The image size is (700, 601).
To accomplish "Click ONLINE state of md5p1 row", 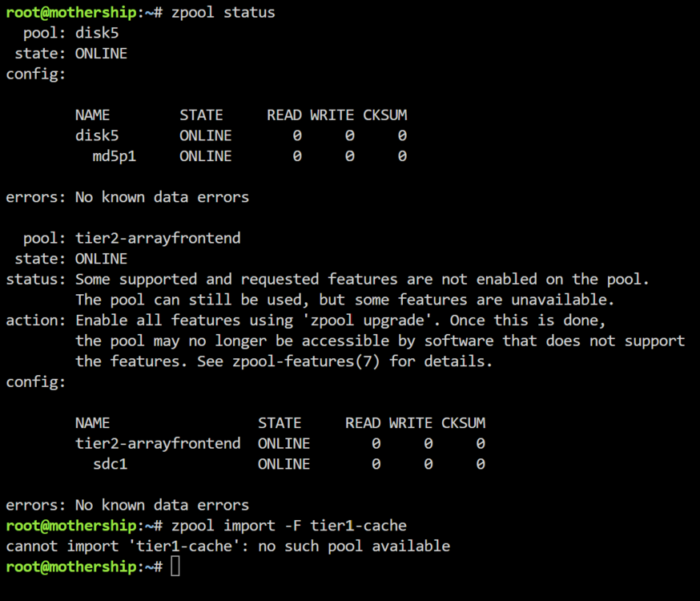I will [206, 156].
